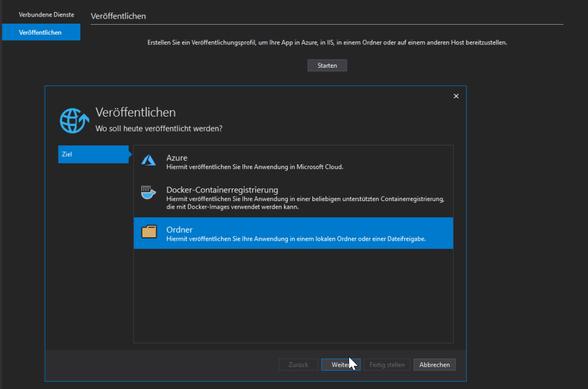Click the Docker-Containerregistrierung title label

(222, 189)
